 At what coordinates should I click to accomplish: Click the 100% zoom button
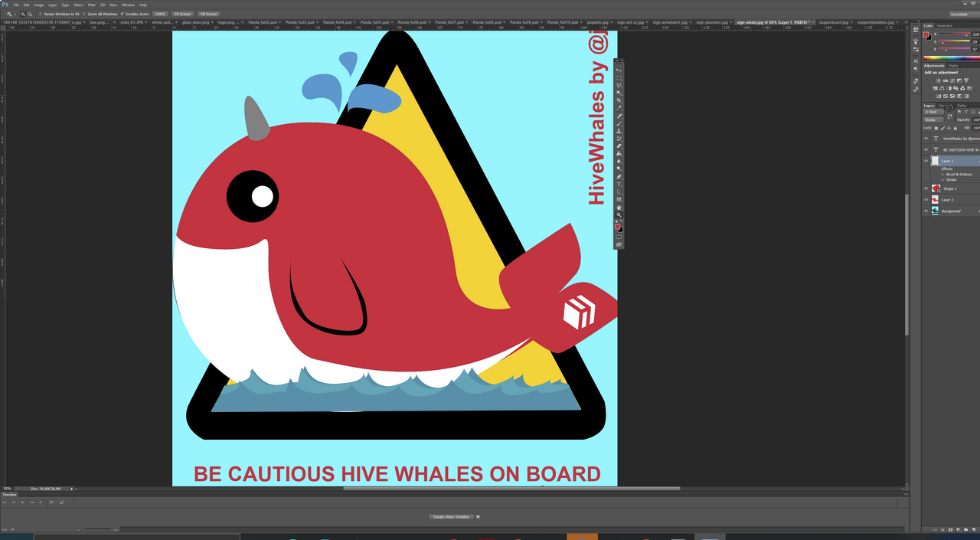pyautogui.click(x=160, y=14)
